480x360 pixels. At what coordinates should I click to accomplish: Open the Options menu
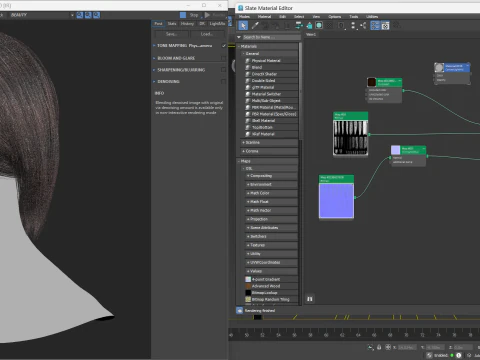coord(335,17)
